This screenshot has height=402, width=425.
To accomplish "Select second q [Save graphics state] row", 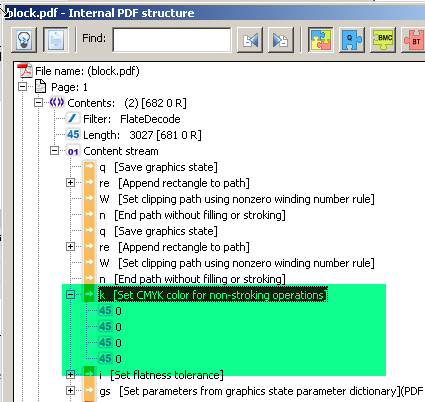I will pyautogui.click(x=158, y=231).
